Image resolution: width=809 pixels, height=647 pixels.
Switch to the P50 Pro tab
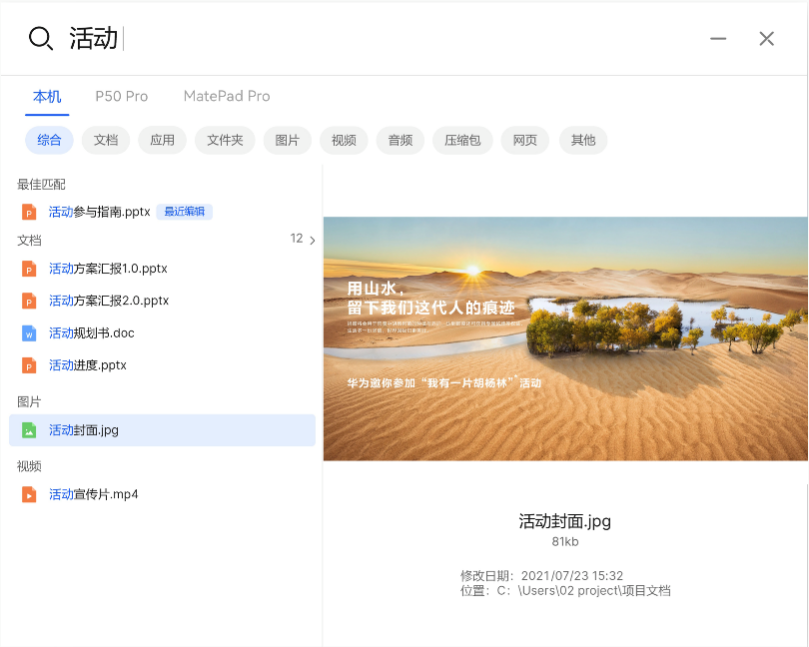pyautogui.click(x=121, y=96)
